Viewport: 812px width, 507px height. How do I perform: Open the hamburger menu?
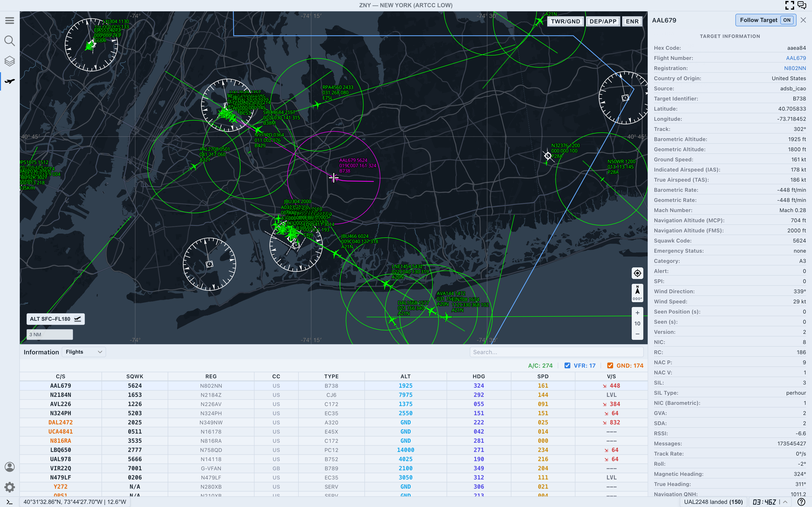[x=9, y=21]
